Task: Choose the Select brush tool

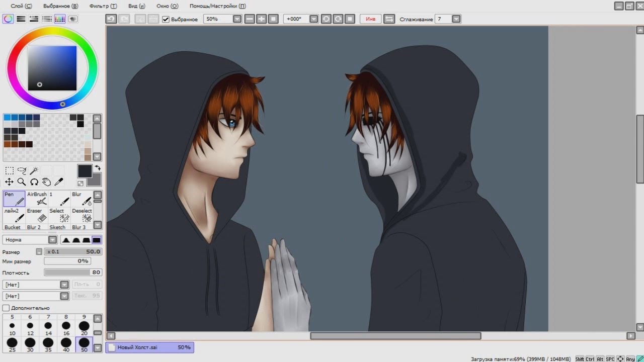Action: [59, 215]
